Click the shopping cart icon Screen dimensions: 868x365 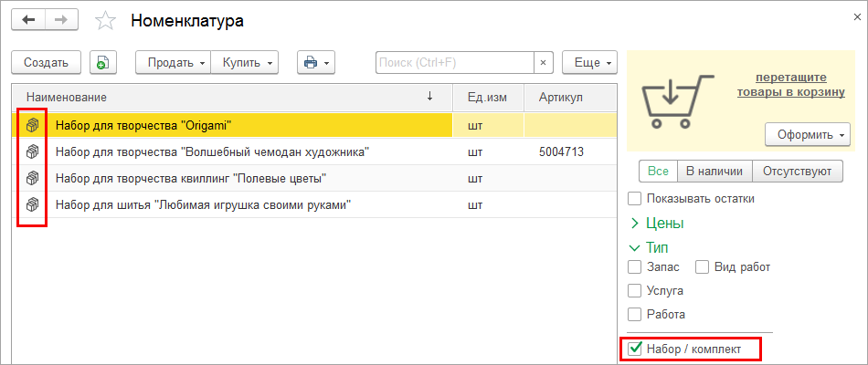point(676,97)
